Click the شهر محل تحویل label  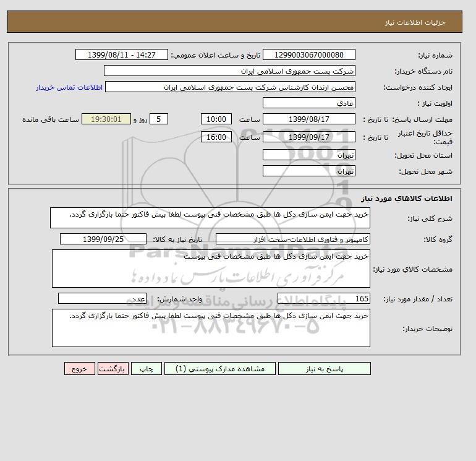click(x=425, y=171)
